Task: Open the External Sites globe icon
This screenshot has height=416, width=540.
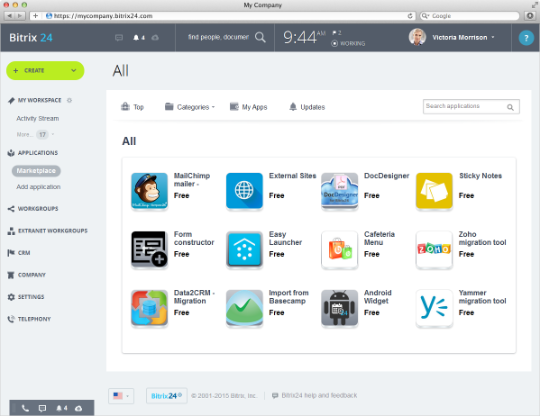Action: 244,191
